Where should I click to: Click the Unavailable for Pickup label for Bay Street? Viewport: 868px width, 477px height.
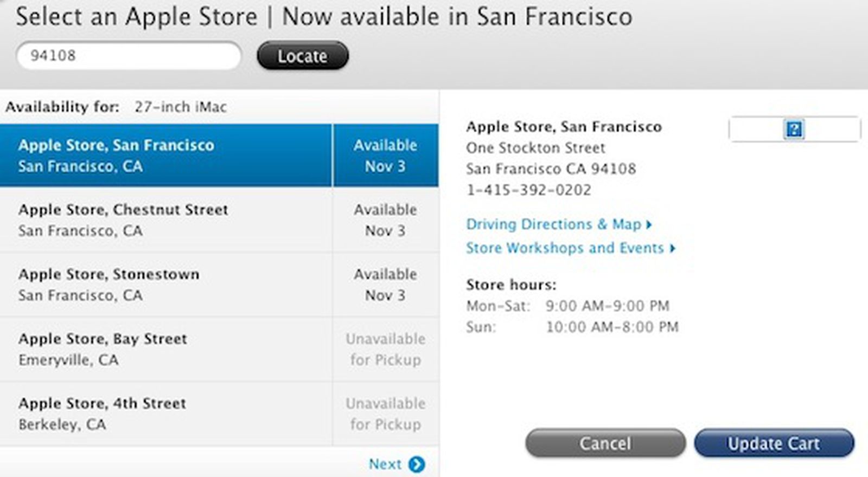(x=385, y=349)
